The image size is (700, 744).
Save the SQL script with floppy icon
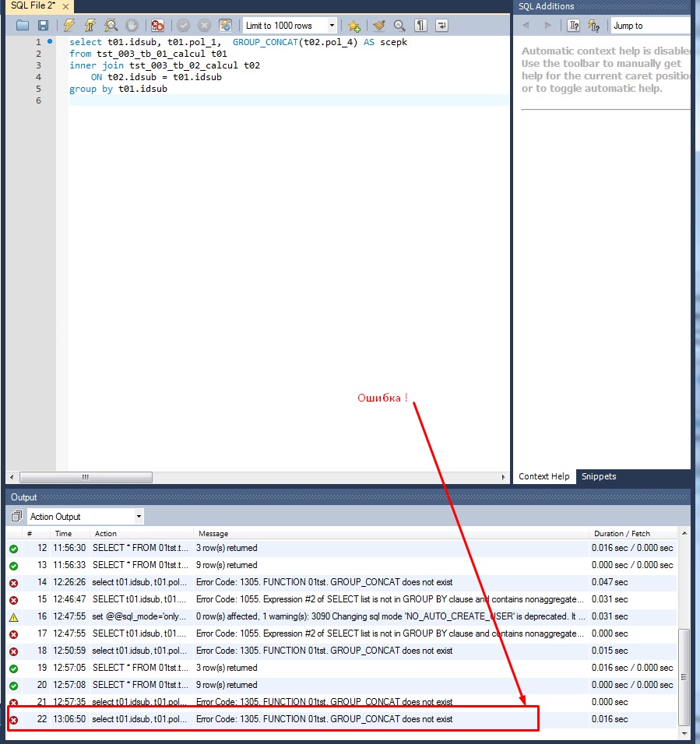click(x=43, y=26)
